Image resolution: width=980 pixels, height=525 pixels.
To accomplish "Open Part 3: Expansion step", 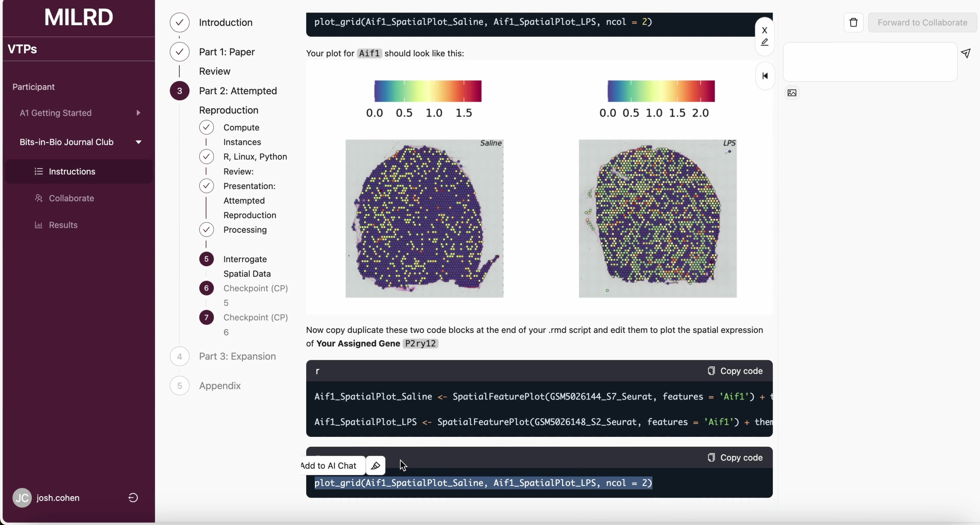I will tap(237, 356).
